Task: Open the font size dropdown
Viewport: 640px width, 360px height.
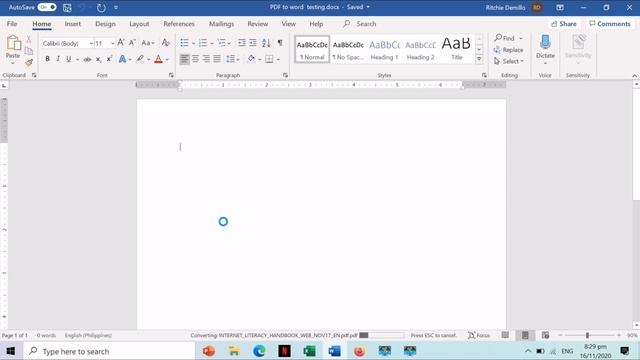Action: tap(113, 43)
